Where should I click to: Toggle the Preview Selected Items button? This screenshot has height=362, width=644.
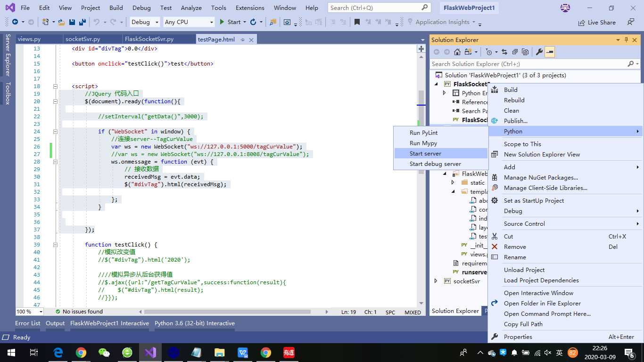point(550,52)
